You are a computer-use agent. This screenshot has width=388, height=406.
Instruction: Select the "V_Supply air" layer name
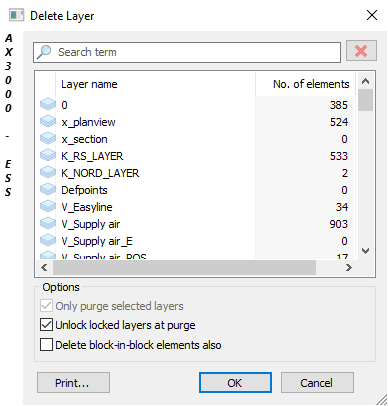(91, 224)
